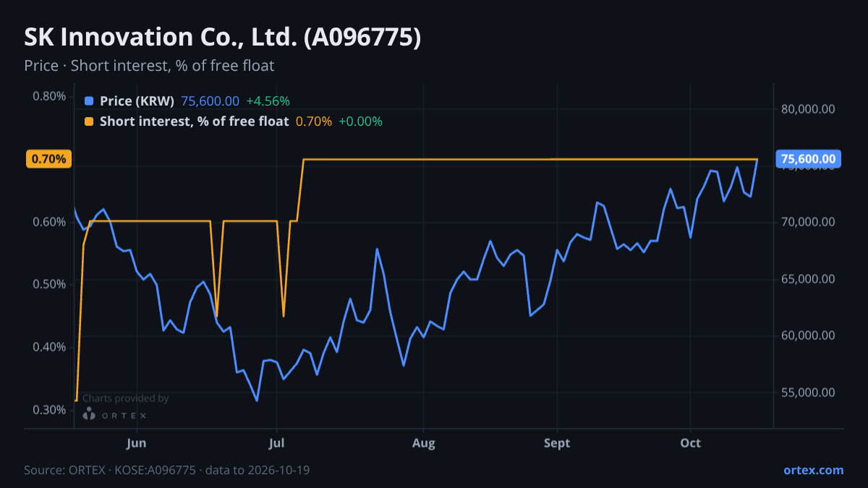Open the ortex.com link
Screen dimensions: 868x488
tap(814, 470)
